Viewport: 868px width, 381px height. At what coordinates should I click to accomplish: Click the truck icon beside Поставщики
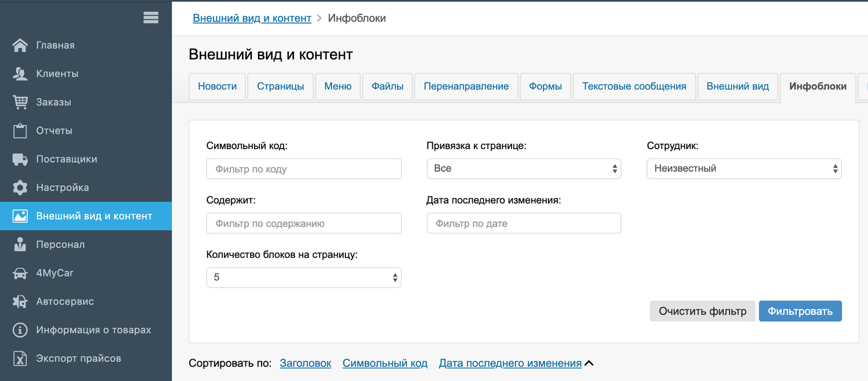click(x=20, y=159)
